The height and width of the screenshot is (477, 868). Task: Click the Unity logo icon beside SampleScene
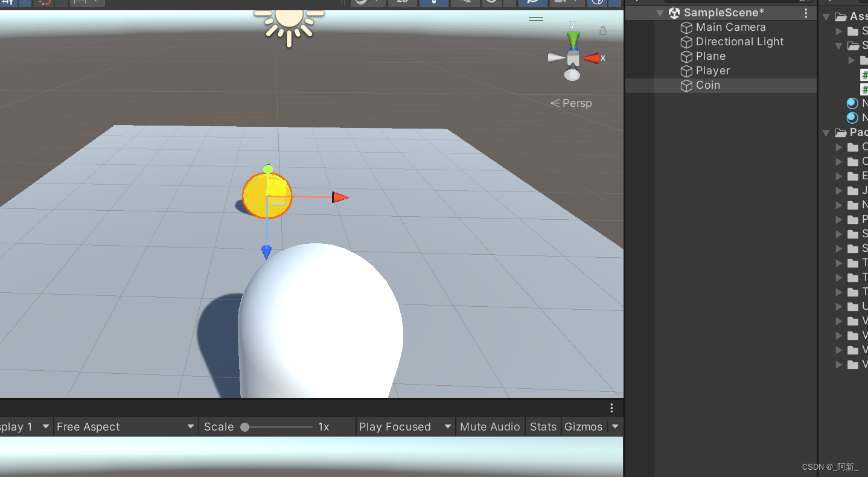674,13
